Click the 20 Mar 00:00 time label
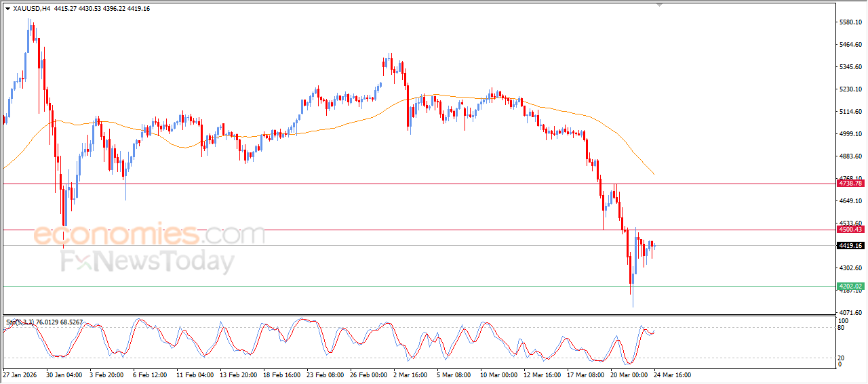Viewport: 868px width, 384px height. click(629, 375)
